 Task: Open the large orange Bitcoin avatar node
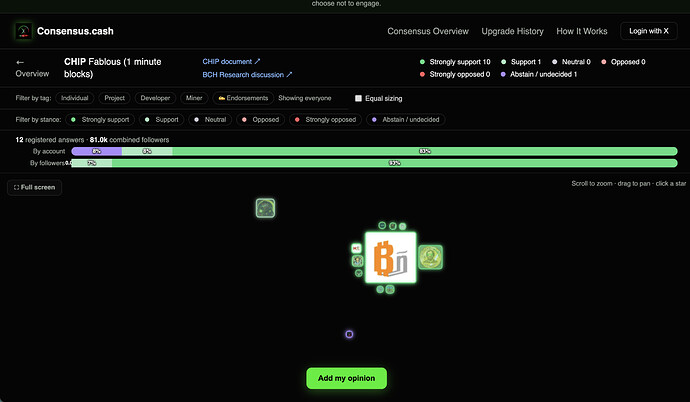point(390,258)
